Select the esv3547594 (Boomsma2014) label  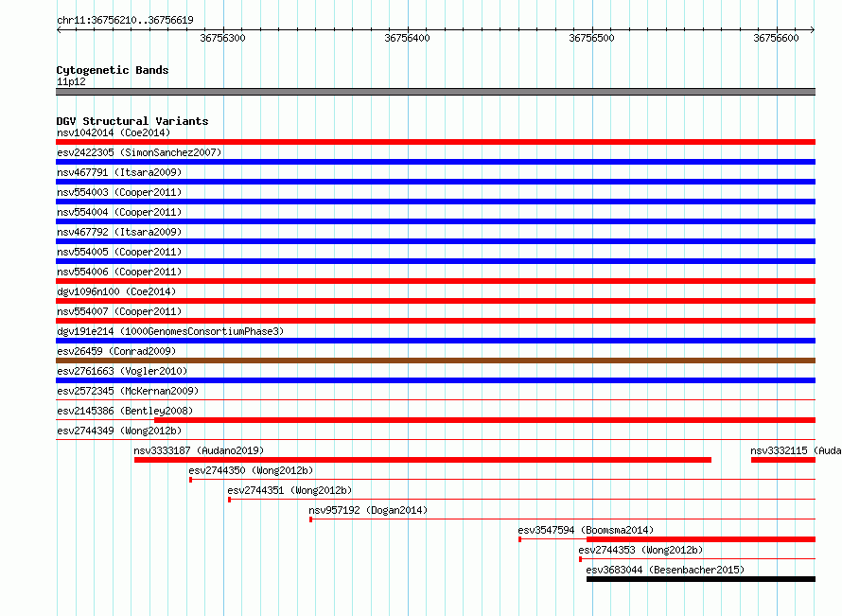click(586, 530)
